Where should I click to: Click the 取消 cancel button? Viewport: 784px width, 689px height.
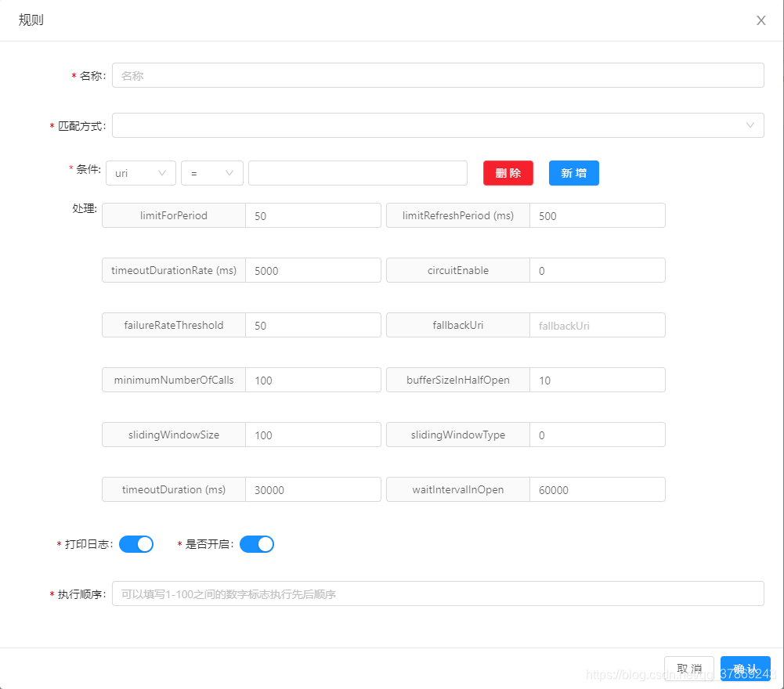click(688, 668)
